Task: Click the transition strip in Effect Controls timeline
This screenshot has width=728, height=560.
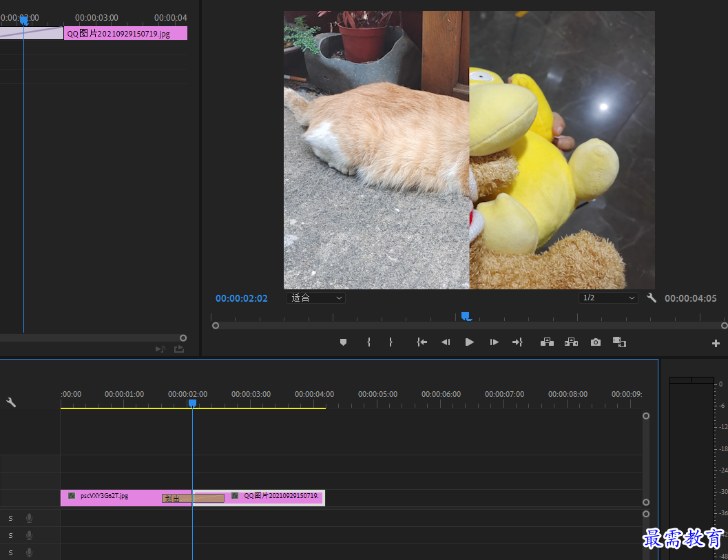Action: tap(32, 33)
